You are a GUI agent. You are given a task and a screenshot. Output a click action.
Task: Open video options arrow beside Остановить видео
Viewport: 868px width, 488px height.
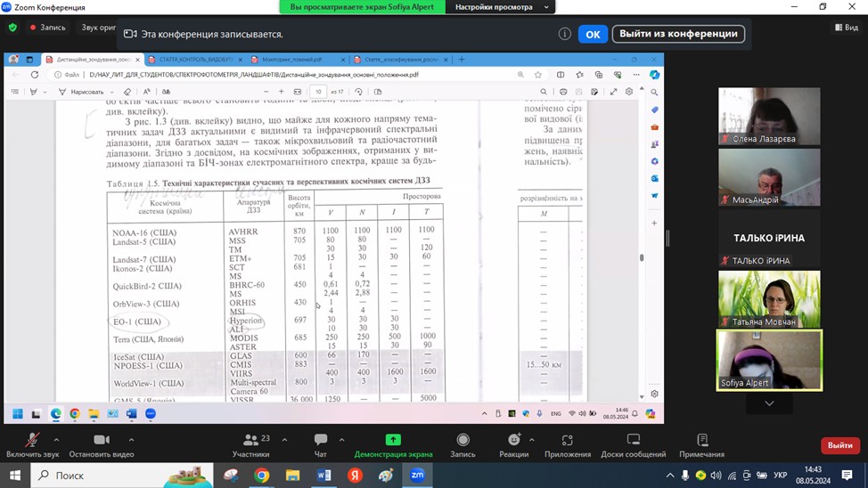point(131,440)
